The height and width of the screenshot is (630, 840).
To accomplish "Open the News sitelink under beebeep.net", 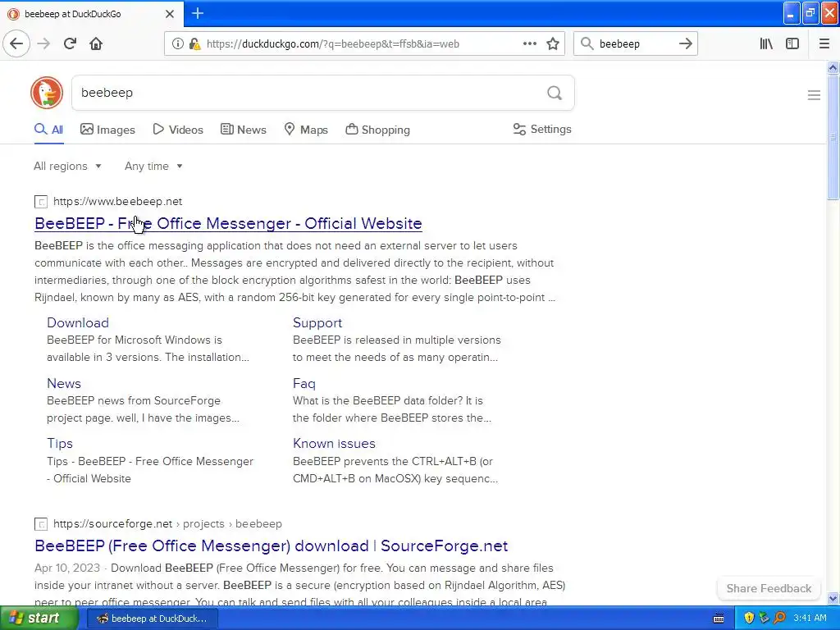I will (x=64, y=384).
